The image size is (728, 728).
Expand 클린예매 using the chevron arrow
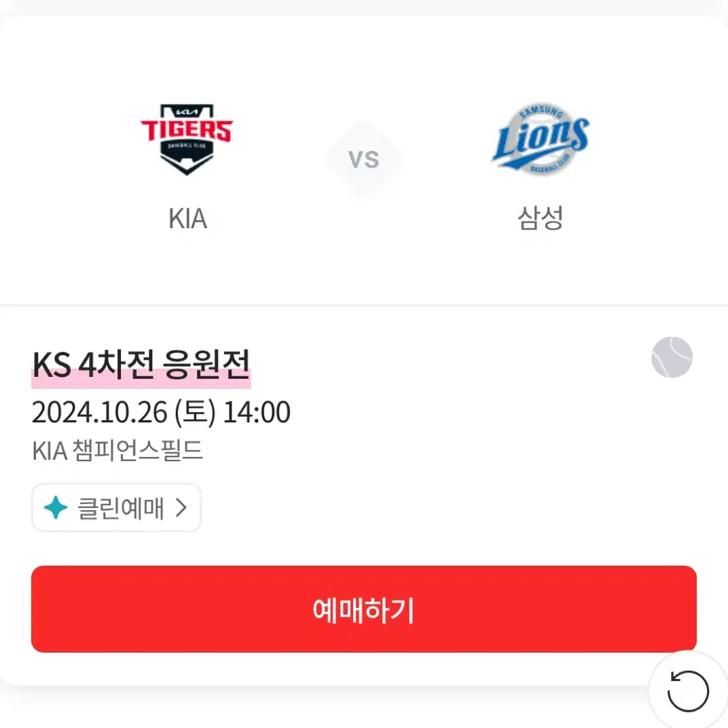pyautogui.click(x=181, y=507)
